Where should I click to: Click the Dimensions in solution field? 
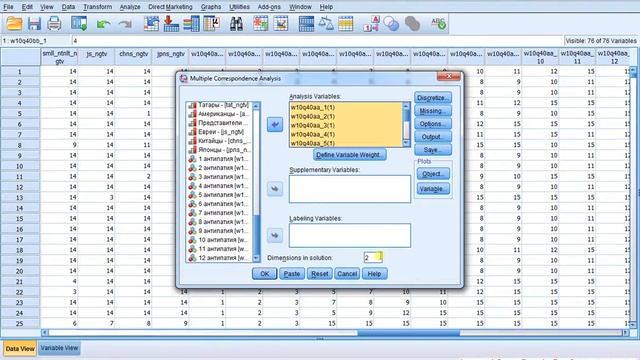(x=373, y=258)
